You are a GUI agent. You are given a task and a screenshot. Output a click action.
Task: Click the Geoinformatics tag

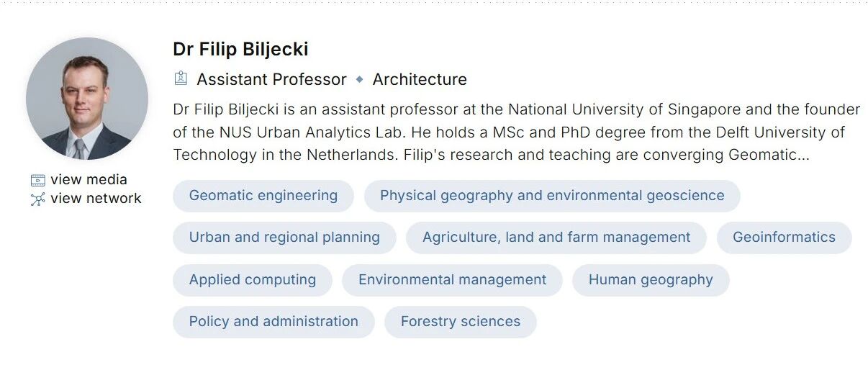click(784, 238)
